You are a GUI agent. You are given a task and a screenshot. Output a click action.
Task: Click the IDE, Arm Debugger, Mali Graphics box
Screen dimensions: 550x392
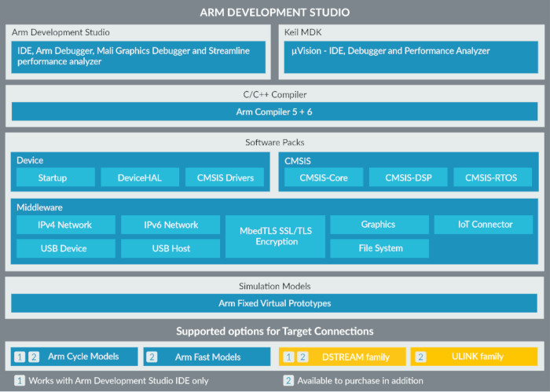[x=138, y=57]
